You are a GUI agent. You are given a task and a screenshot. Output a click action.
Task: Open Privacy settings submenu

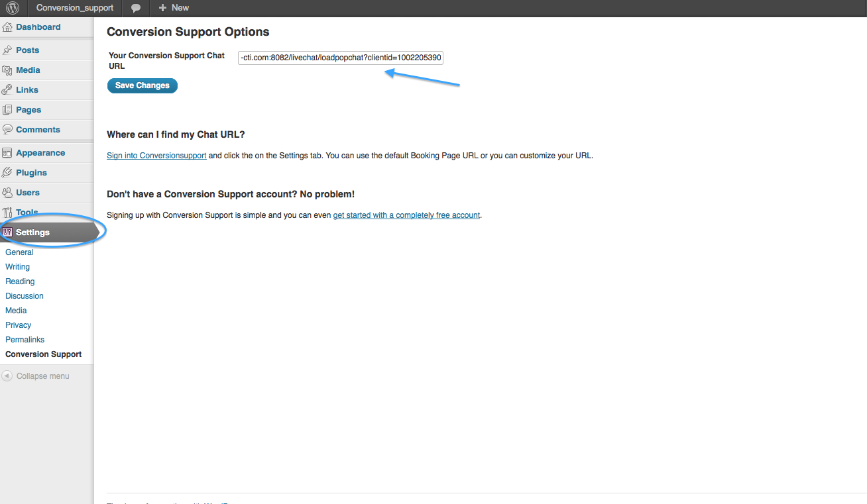[x=19, y=325]
